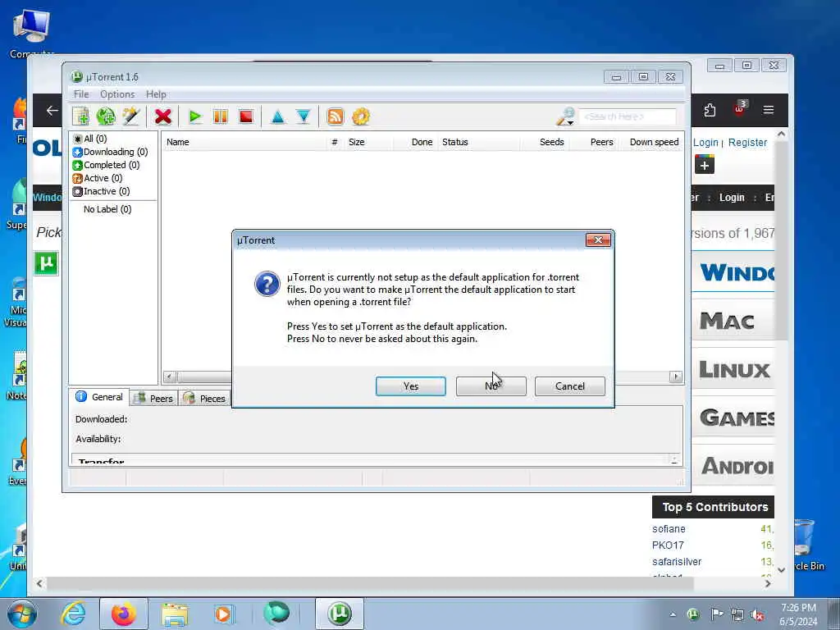Select the Completed (0) category

tap(106, 165)
